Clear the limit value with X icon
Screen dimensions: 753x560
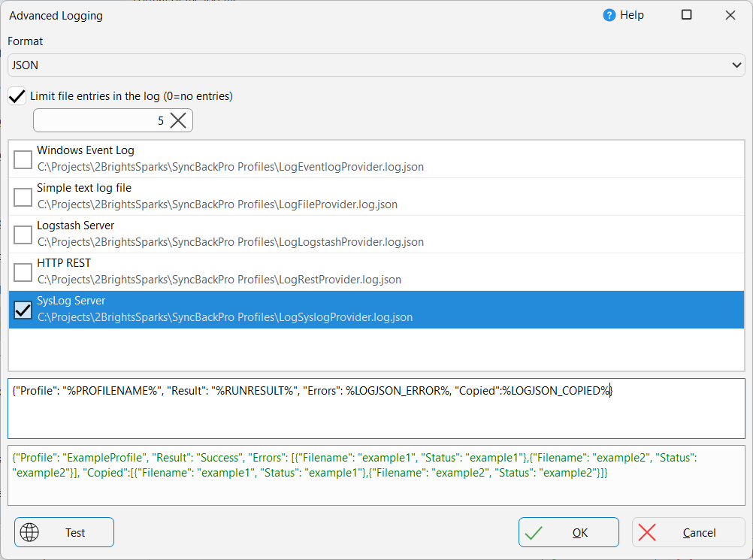(x=178, y=120)
